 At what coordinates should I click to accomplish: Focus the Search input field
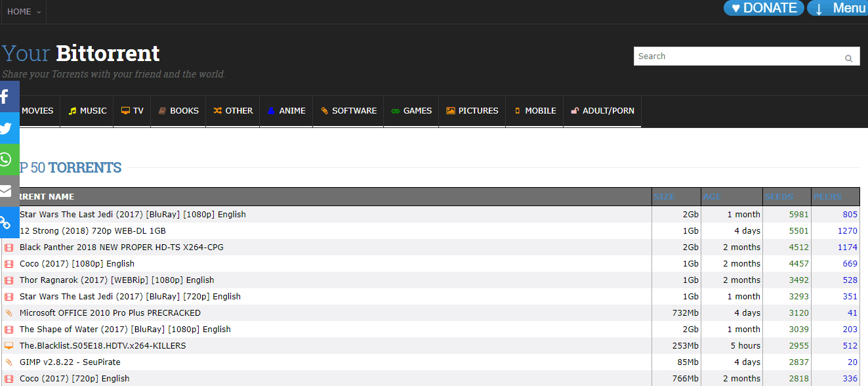[x=739, y=56]
